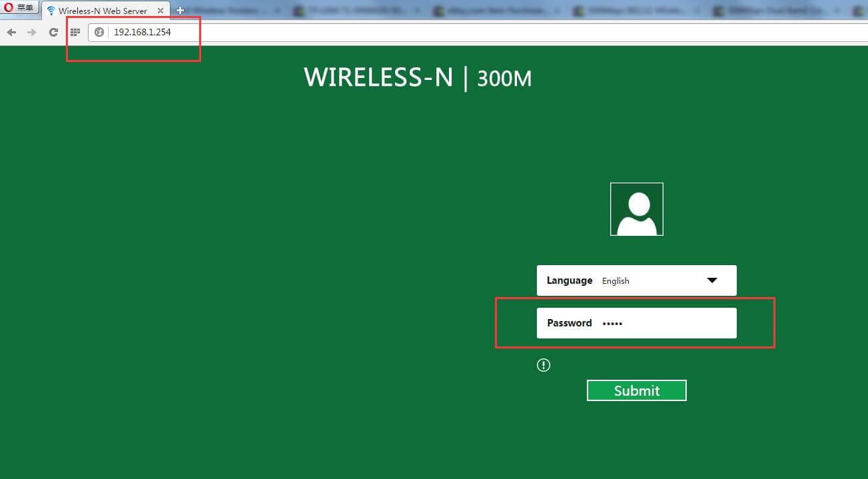This screenshot has height=479, width=868.
Task: Expand the Language dropdown arrow
Action: (x=711, y=280)
